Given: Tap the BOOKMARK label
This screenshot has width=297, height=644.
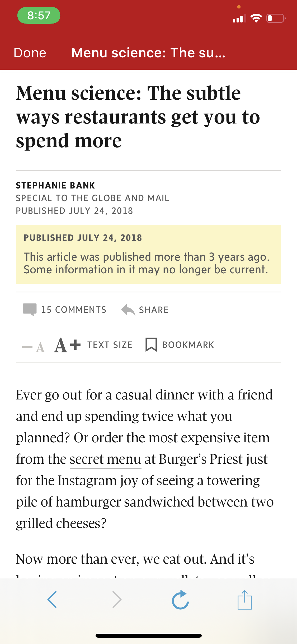Looking at the screenshot, I should tap(188, 345).
